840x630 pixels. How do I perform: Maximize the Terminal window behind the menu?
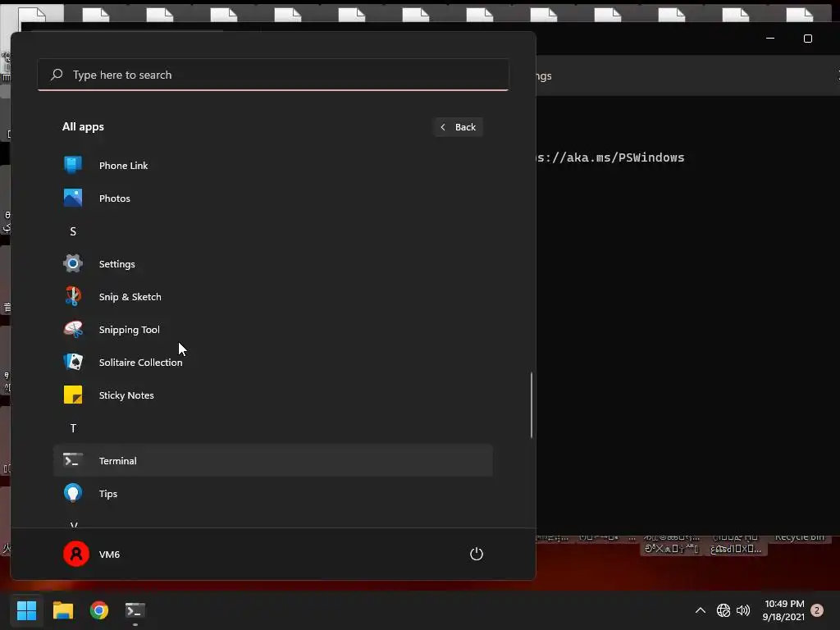808,39
